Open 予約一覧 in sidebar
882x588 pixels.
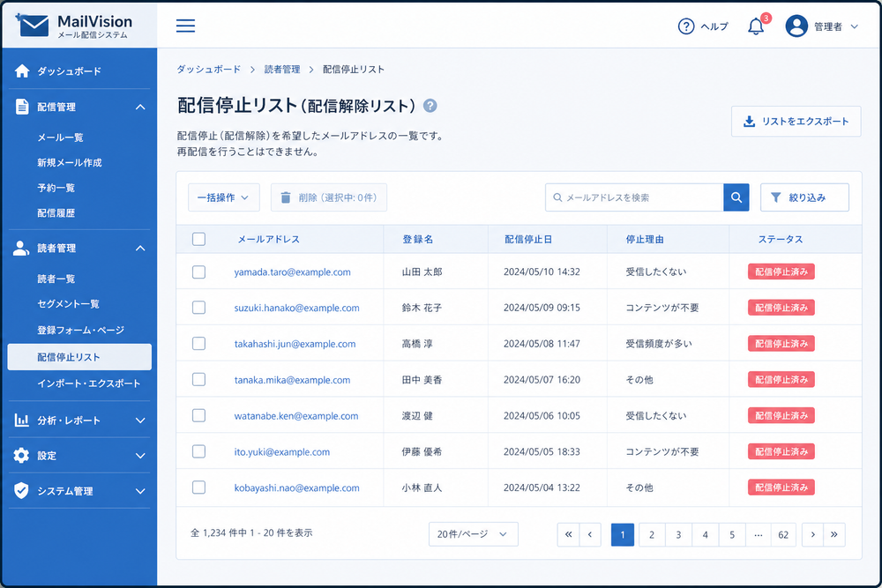point(56,188)
